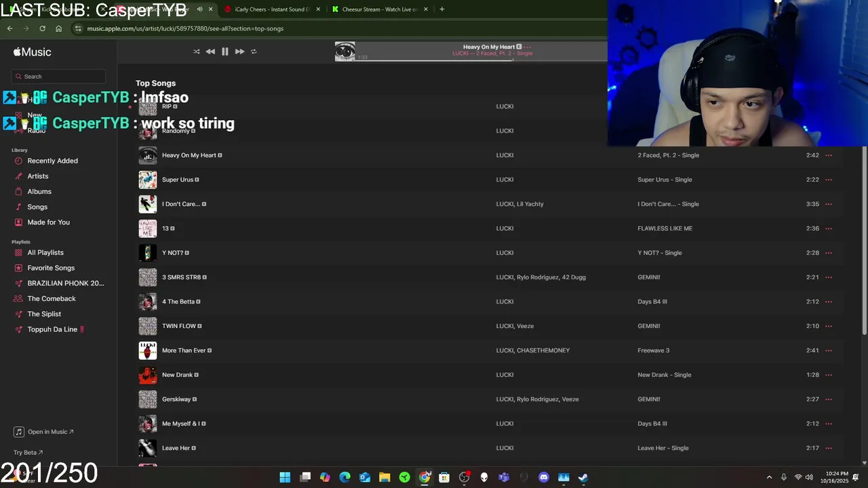Open more options for I Don't Care...
Image resolution: width=868 pixels, height=488 pixels.
(x=829, y=204)
